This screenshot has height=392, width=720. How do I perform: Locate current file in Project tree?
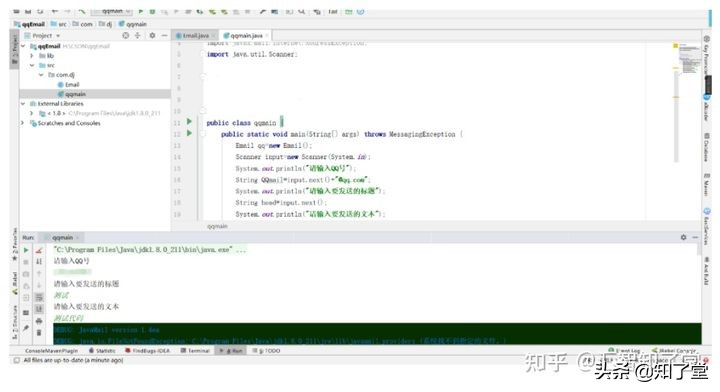click(125, 35)
